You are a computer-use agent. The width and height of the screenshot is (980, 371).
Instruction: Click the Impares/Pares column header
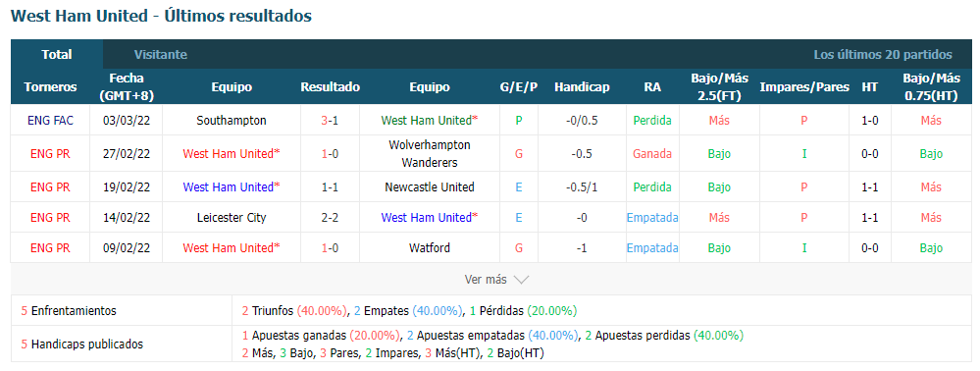[804, 87]
